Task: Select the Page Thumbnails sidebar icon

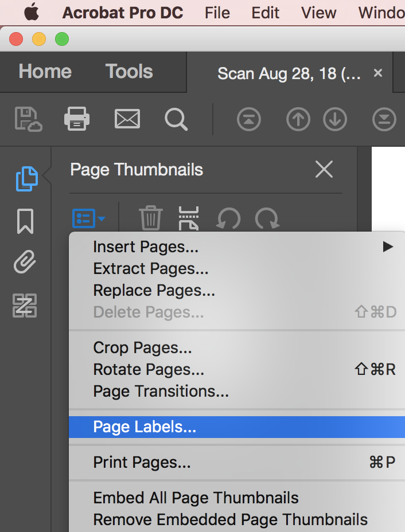Action: pos(26,178)
